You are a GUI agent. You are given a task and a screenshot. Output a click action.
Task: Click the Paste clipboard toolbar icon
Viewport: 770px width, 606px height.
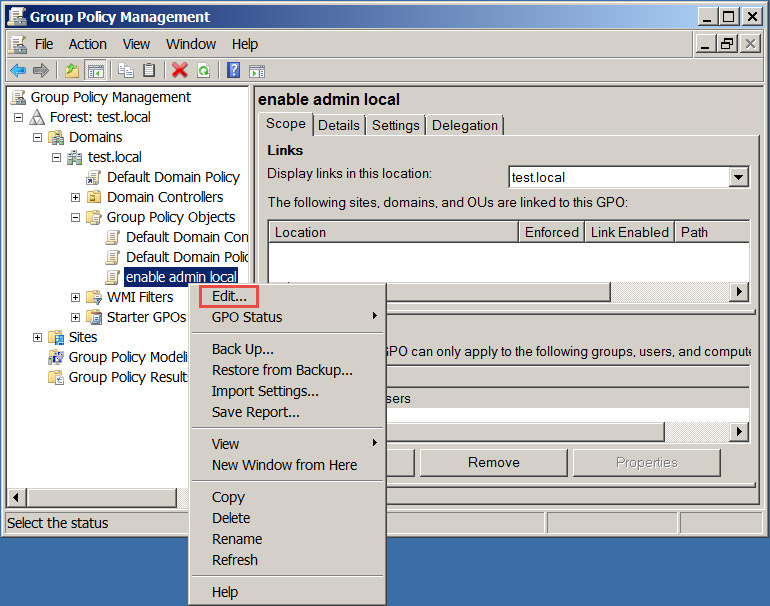tap(149, 71)
